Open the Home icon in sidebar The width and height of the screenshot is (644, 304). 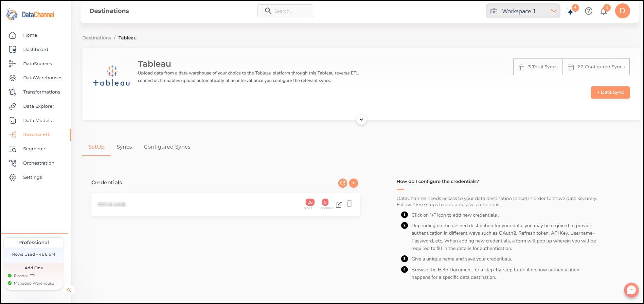pyautogui.click(x=13, y=35)
